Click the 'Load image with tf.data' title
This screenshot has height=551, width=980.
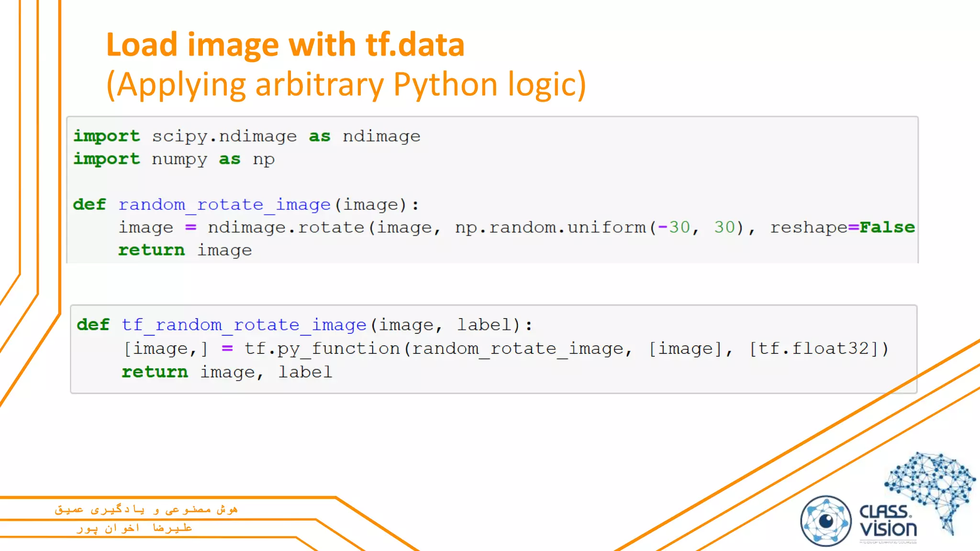click(x=285, y=45)
